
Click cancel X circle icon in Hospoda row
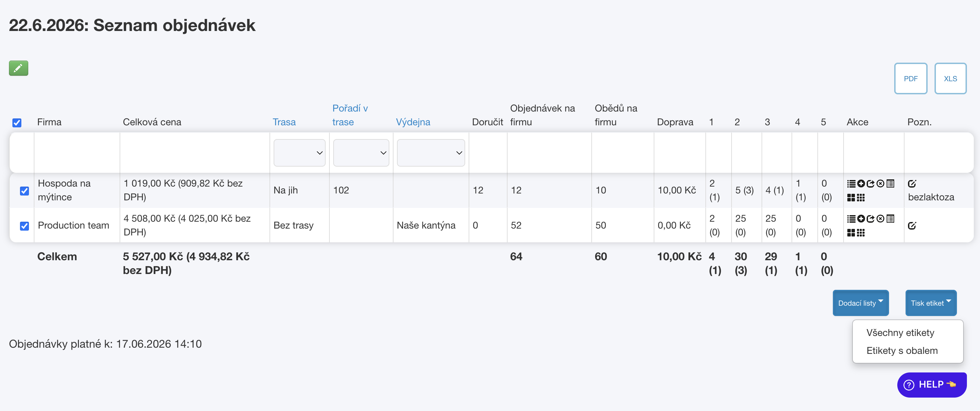click(x=880, y=183)
